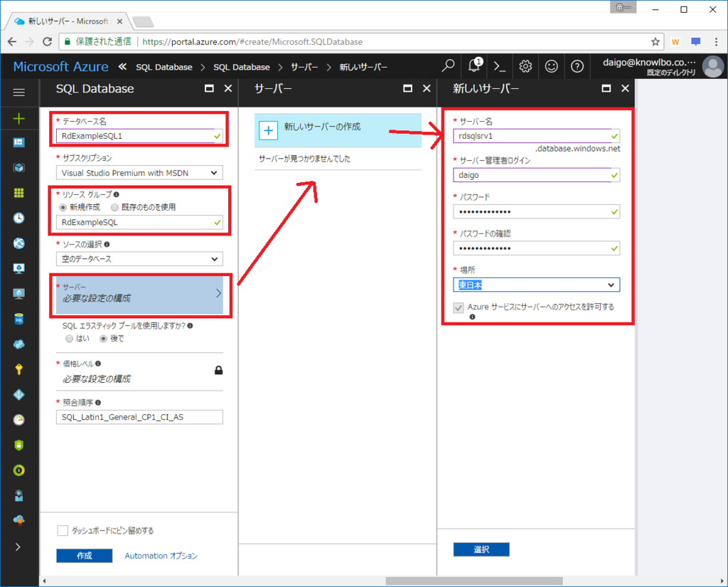Open the App Services globe icon
The image size is (728, 587).
(19, 243)
